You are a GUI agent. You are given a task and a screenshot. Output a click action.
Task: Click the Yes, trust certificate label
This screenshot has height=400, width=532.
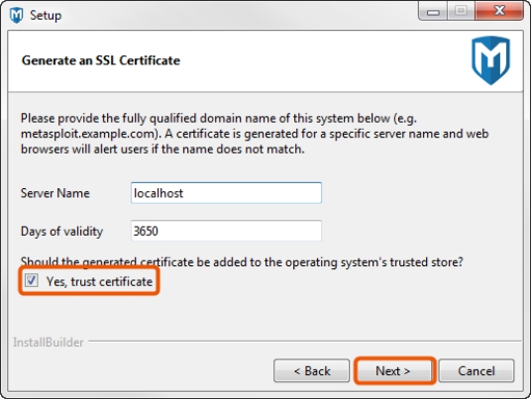tap(99, 281)
